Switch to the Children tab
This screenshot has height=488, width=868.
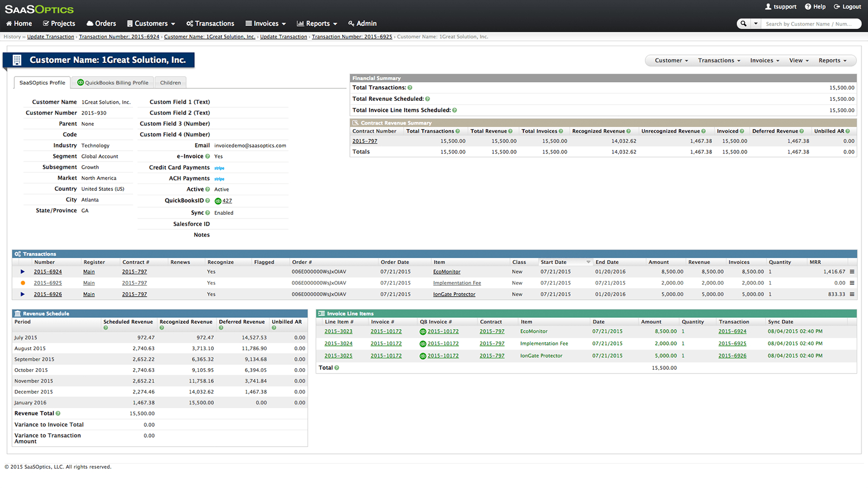170,83
